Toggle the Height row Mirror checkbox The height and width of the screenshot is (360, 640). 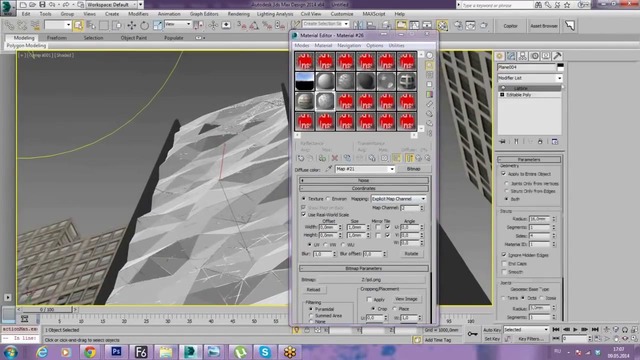378,235
